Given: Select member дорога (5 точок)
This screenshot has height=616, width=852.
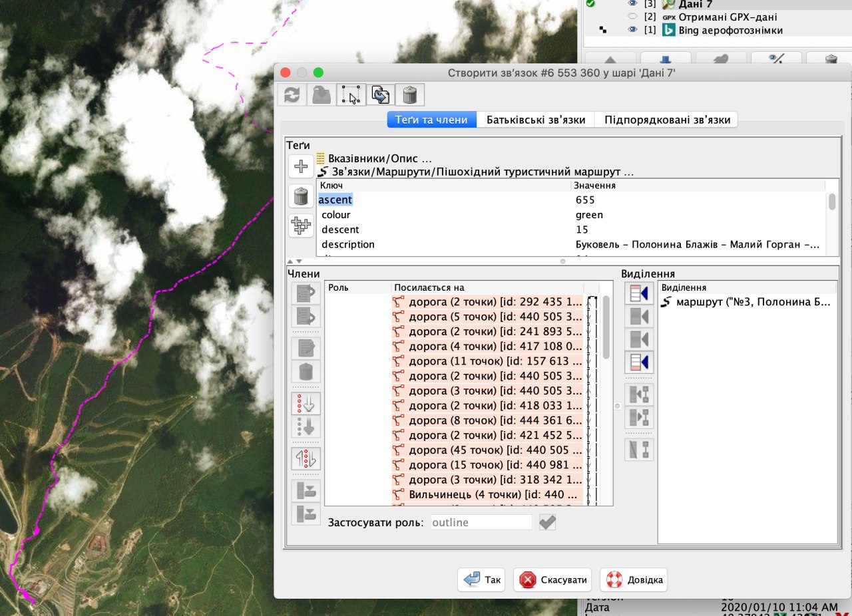Looking at the screenshot, I should coord(487,316).
